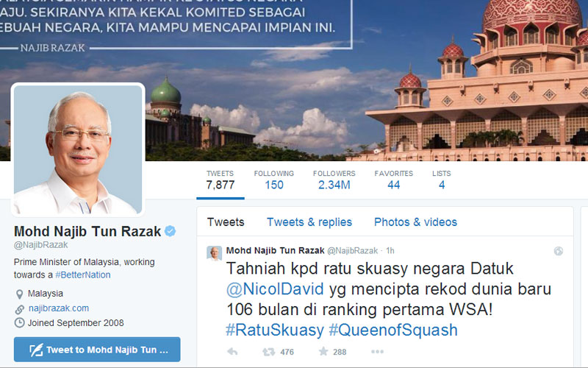Click the verified badge beside Mohd Najib Tun Razak

coord(171,231)
